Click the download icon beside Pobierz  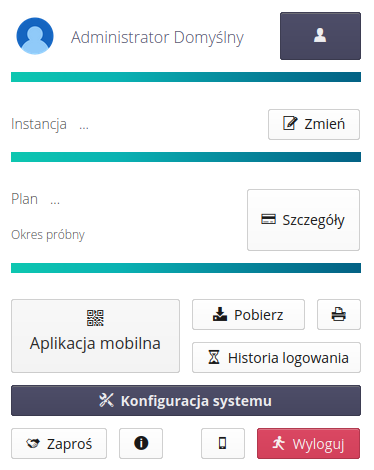point(220,314)
